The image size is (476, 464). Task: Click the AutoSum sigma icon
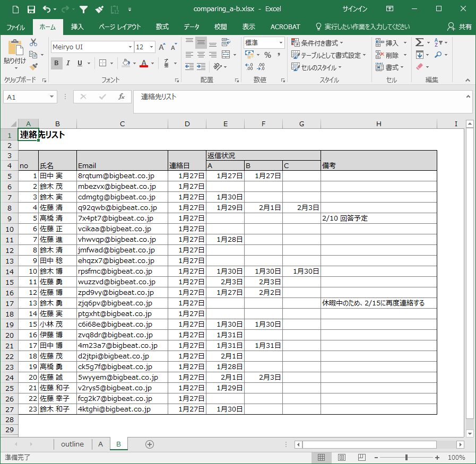[419, 42]
